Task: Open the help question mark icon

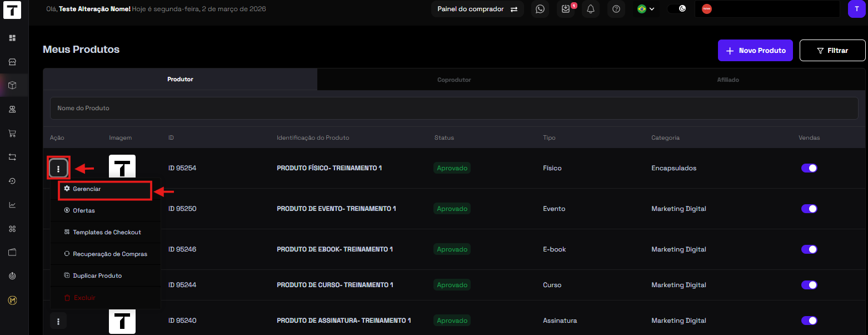Action: [616, 9]
